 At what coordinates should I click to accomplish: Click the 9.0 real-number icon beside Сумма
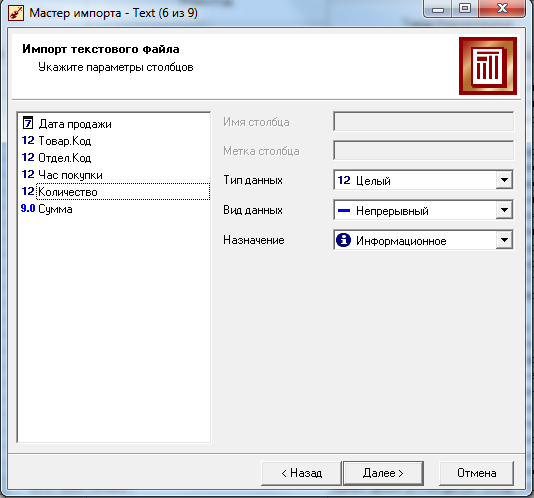28,208
